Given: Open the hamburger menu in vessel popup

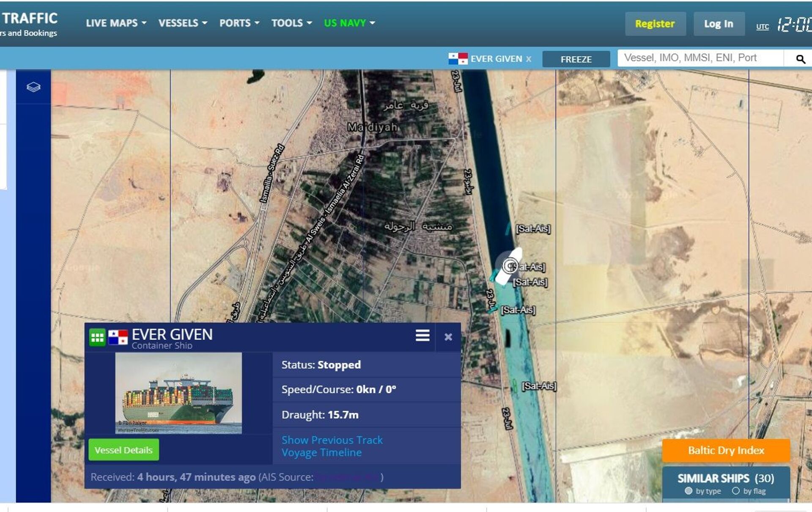Looking at the screenshot, I should (422, 336).
